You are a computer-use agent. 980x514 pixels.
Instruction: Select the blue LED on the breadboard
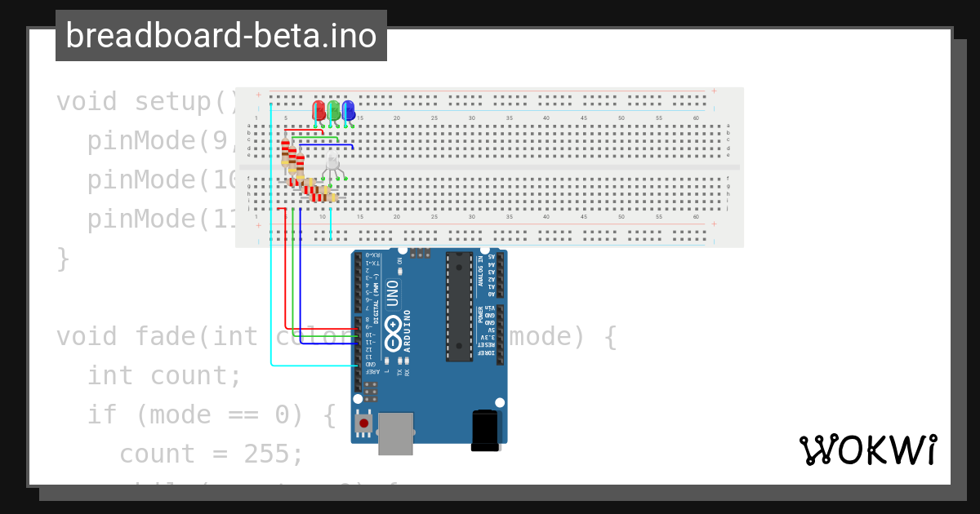point(349,110)
